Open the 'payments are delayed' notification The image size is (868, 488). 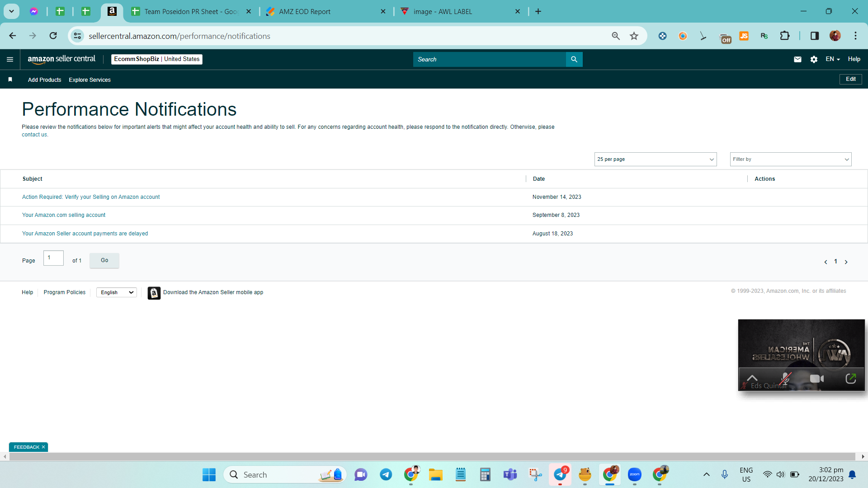click(85, 234)
